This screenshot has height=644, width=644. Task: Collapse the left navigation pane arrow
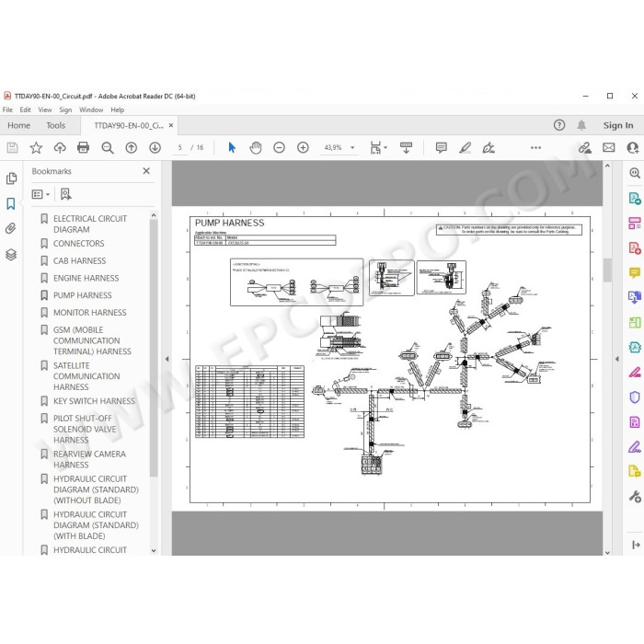[167, 359]
